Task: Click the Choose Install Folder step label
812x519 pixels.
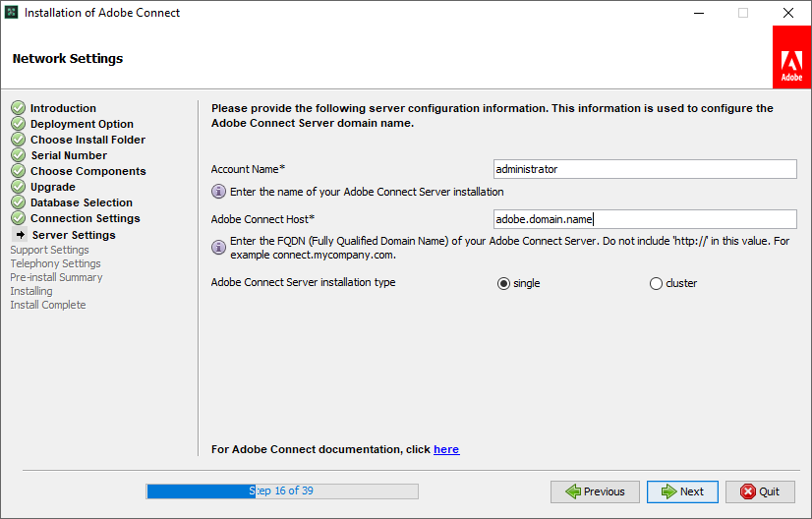Action: tap(88, 140)
